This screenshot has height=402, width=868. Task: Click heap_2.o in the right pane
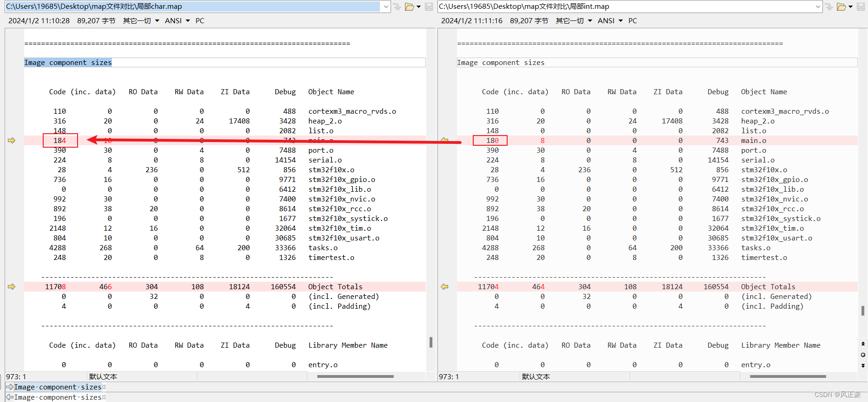click(x=758, y=121)
